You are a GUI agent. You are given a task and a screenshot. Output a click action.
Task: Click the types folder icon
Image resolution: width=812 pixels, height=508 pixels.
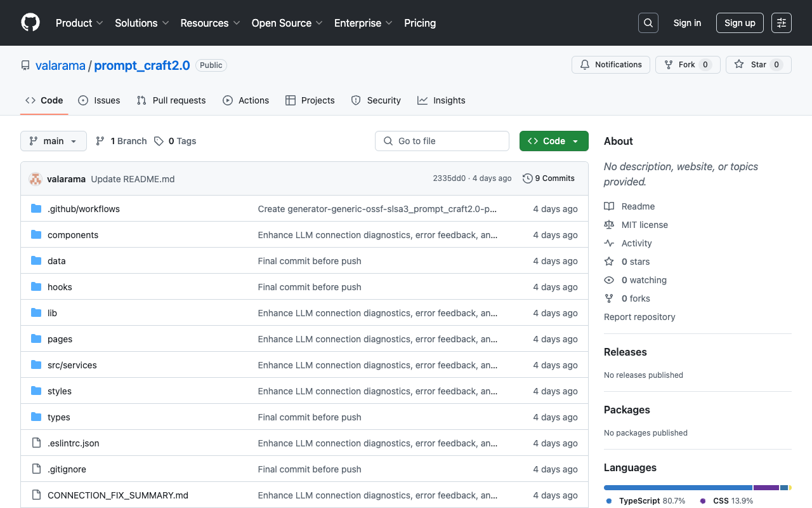click(x=36, y=417)
